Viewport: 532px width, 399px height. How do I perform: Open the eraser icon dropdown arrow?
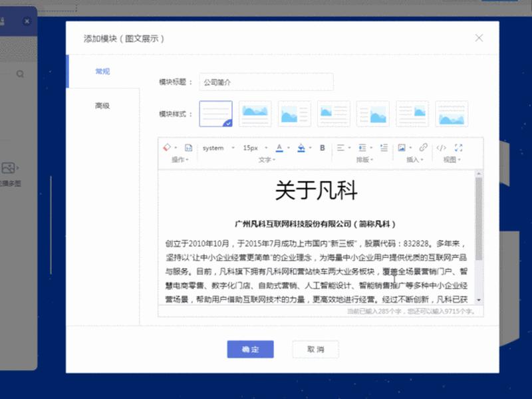click(x=176, y=148)
